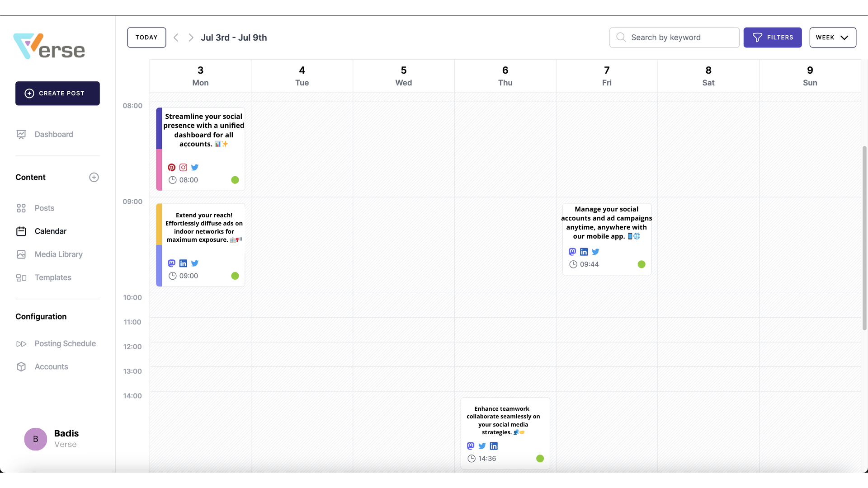Expand the WEEK view dropdown

832,37
